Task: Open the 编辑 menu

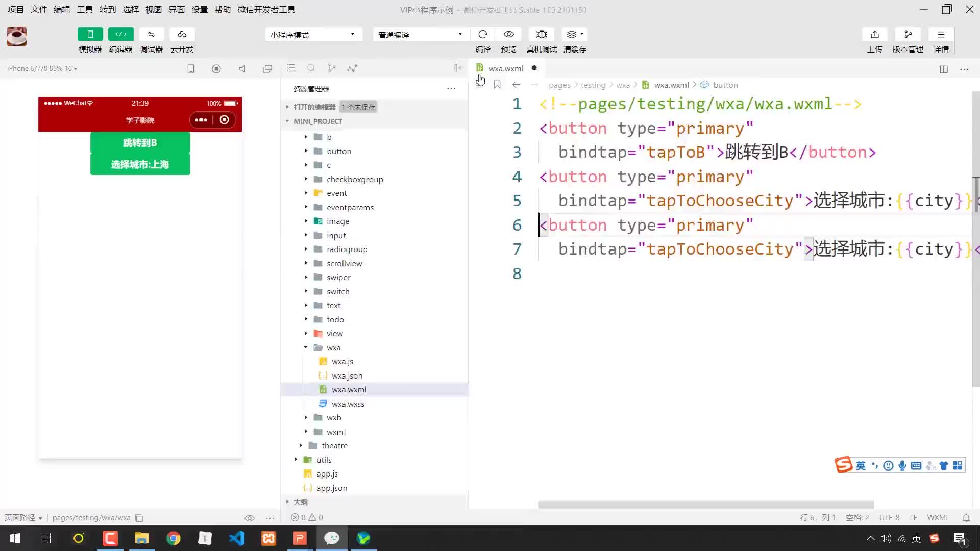Action: point(62,10)
